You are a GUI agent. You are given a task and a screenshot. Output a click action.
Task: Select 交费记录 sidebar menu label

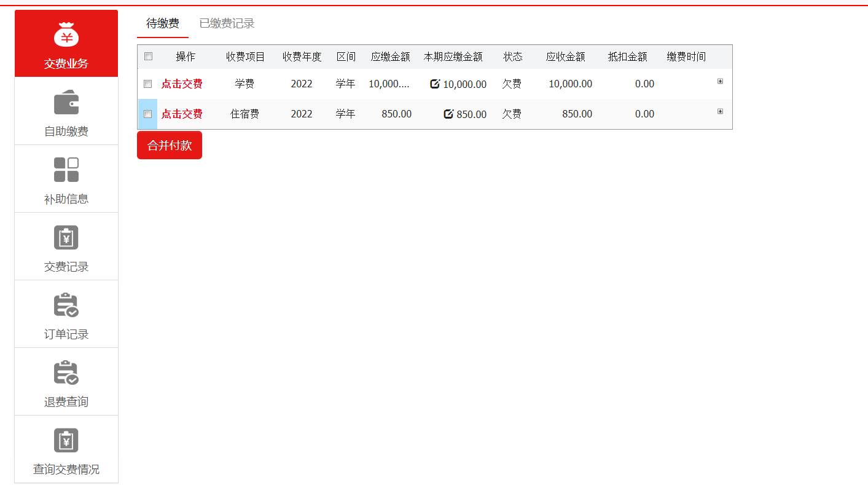[x=66, y=266]
